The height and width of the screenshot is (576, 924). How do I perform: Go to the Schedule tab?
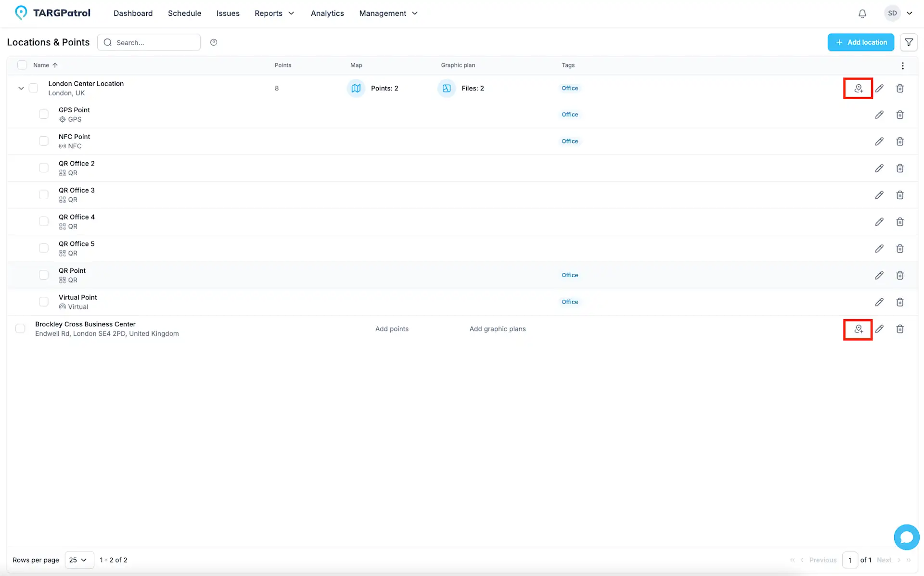pos(184,13)
